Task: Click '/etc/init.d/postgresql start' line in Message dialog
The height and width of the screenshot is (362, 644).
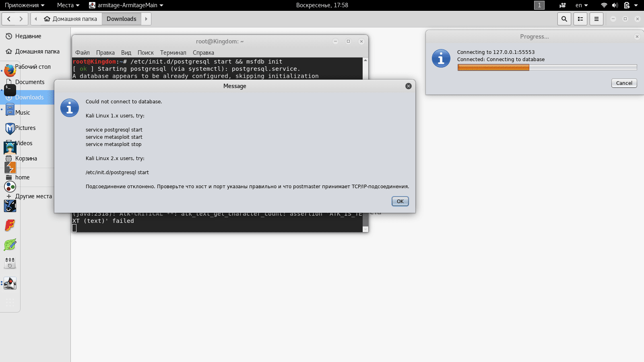Action: tap(117, 173)
